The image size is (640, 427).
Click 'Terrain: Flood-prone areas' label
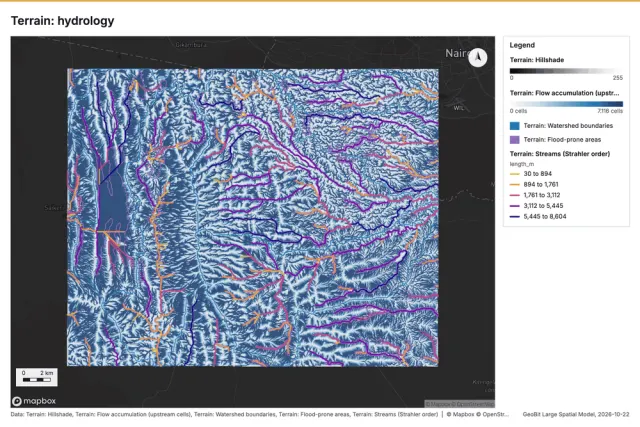[562, 140]
